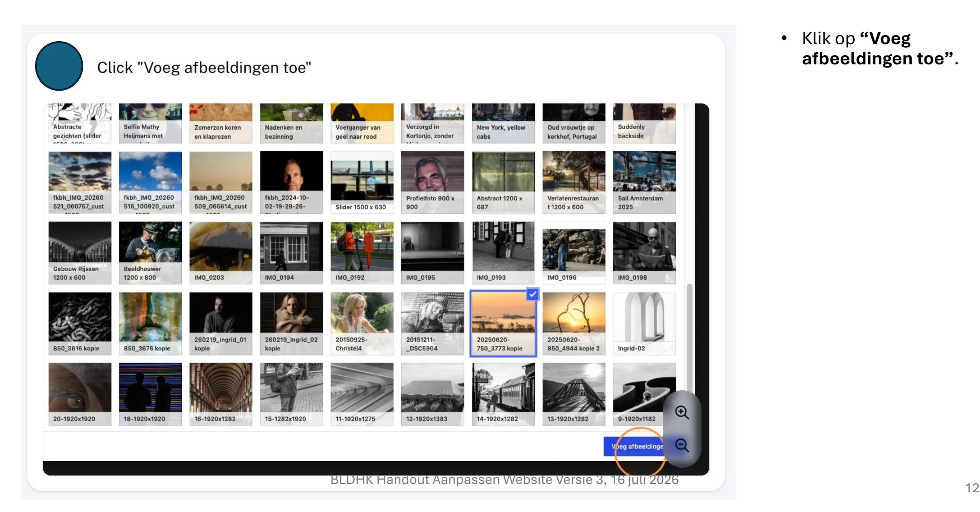
Task: Select the 16-1920x1282 image
Action: coord(221,394)
